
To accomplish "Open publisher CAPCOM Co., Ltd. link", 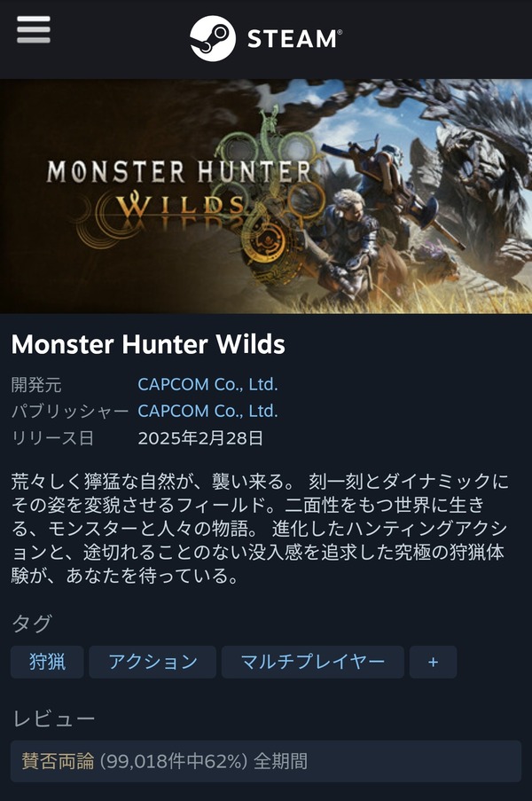I will pos(207,411).
